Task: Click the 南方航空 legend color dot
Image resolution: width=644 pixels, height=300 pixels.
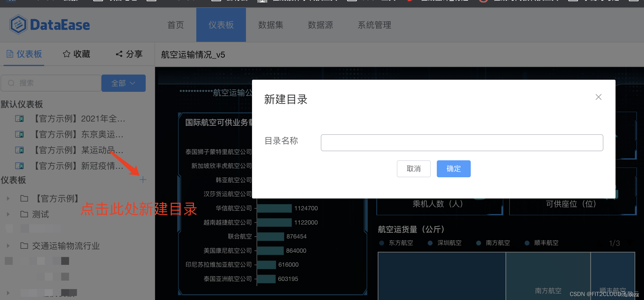Action: [x=479, y=243]
